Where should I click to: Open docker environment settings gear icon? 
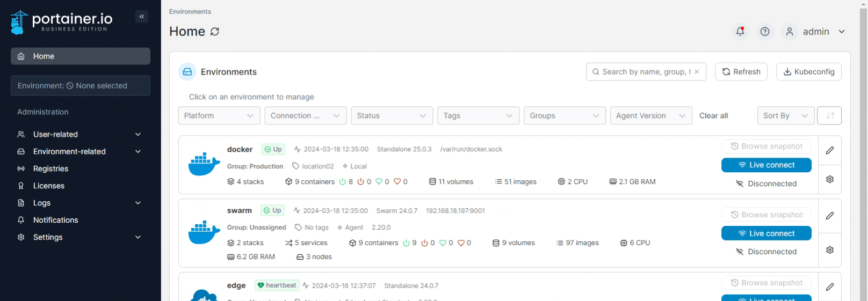[829, 179]
